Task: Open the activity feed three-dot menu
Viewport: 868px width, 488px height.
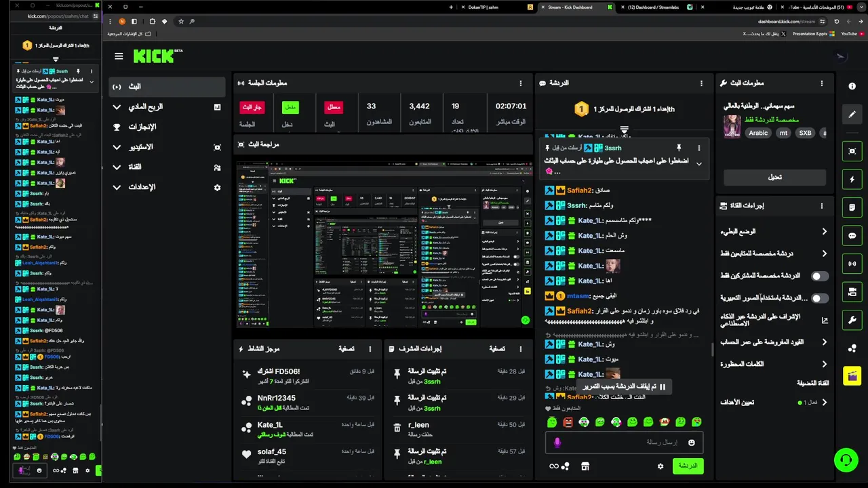Action: pyautogui.click(x=370, y=348)
